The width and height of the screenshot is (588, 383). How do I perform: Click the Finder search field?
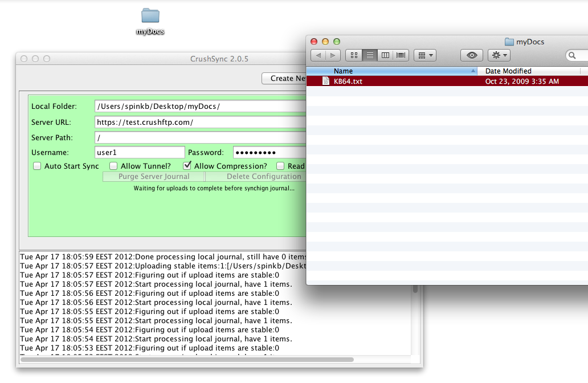click(577, 55)
